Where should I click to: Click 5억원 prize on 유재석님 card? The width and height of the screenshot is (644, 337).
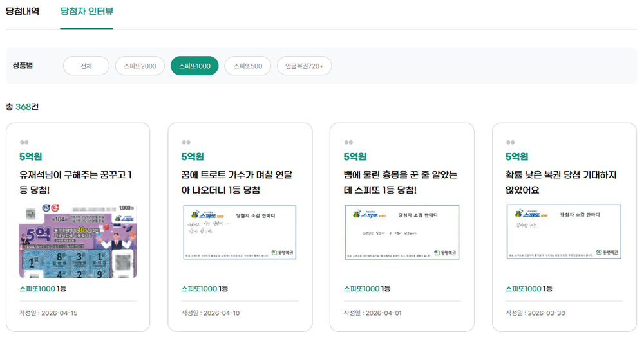click(x=31, y=157)
